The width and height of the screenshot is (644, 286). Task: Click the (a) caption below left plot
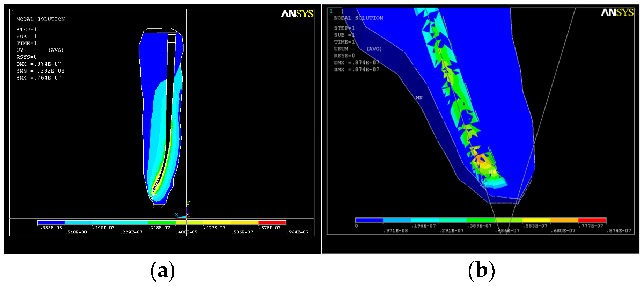click(163, 270)
